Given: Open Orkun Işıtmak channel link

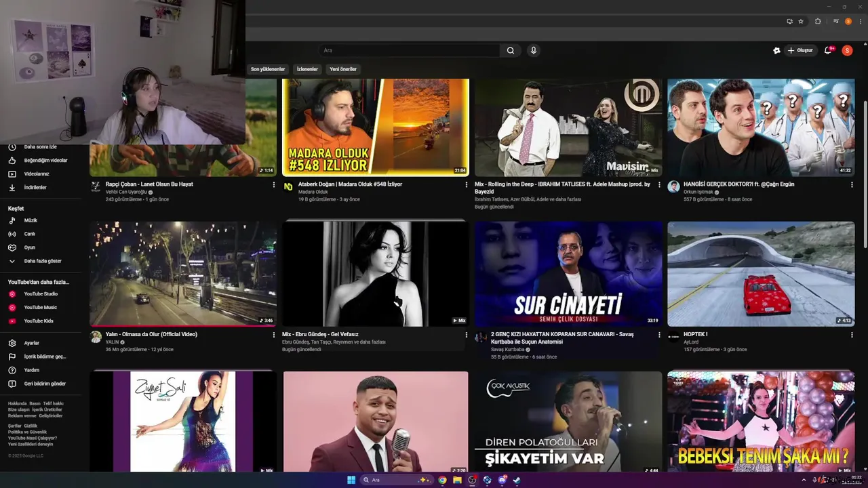Looking at the screenshot, I should coord(698,192).
